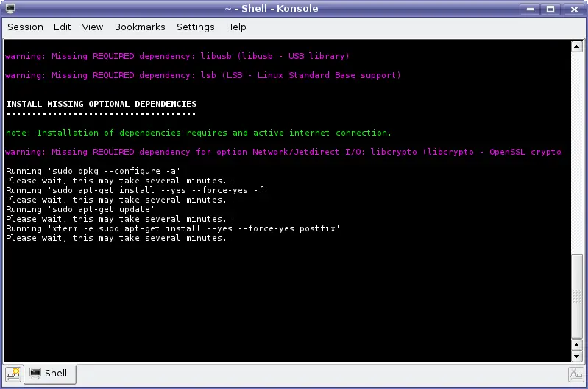Click the 'Shell - Konsole' title bar
The height and width of the screenshot is (389, 588).
tap(272, 9)
